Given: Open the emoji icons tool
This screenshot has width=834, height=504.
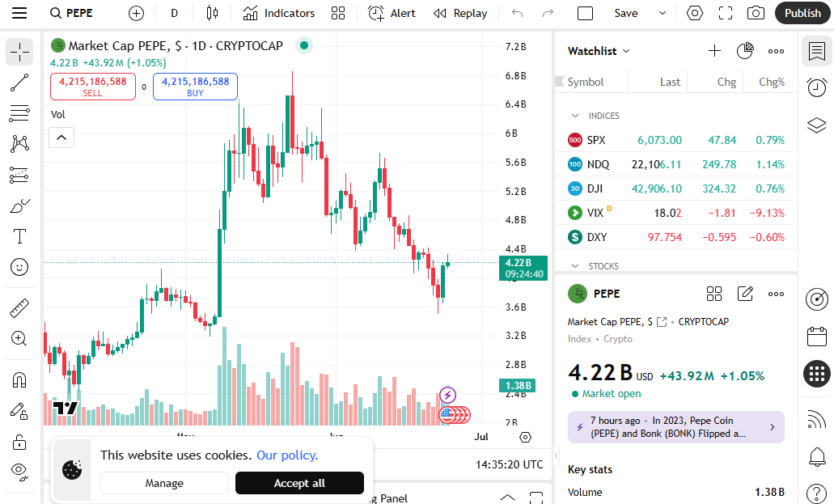Looking at the screenshot, I should point(19,267).
